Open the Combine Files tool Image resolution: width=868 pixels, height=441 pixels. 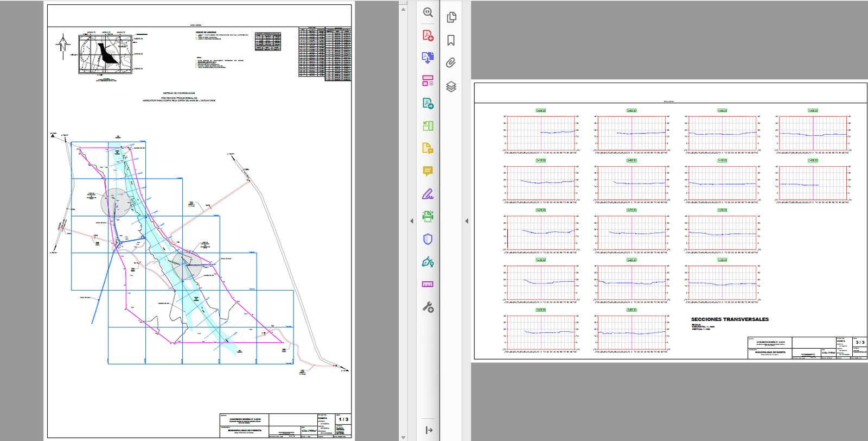pos(428,58)
